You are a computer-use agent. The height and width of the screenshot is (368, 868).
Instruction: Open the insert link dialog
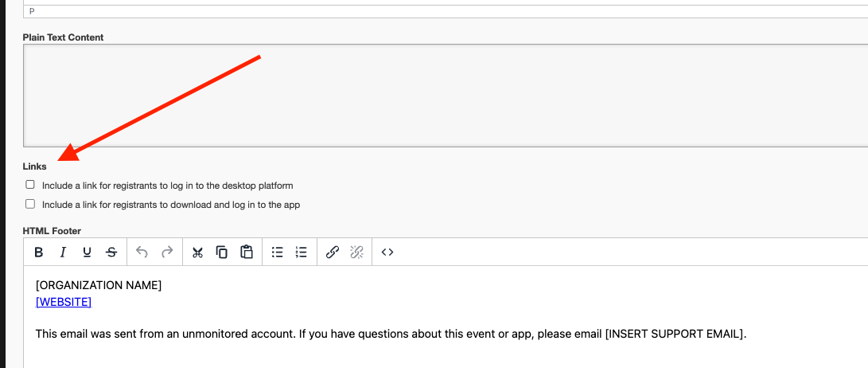[333, 253]
